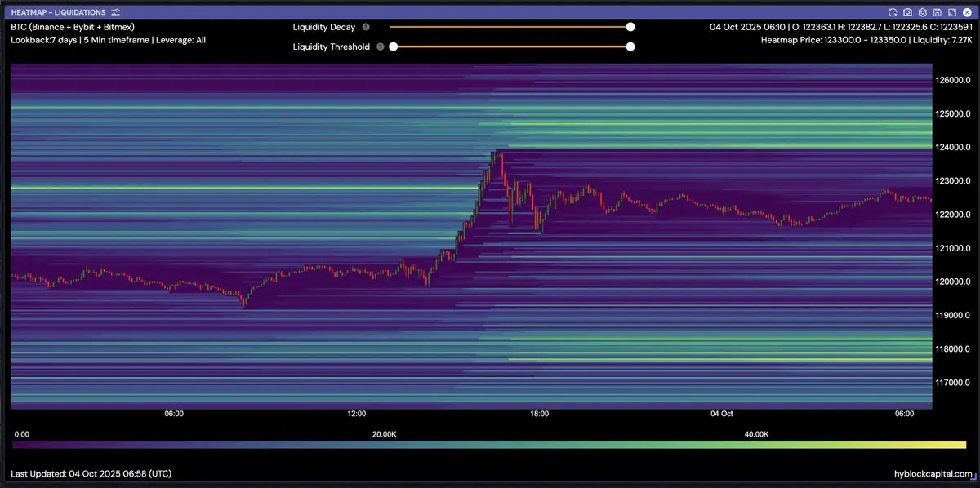This screenshot has height=488, width=980.
Task: Click Liquidity Decay help question mark
Action: [366, 27]
